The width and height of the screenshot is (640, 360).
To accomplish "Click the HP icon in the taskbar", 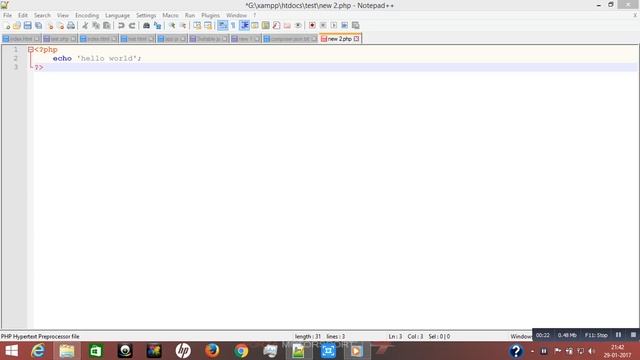I will pos(183,351).
